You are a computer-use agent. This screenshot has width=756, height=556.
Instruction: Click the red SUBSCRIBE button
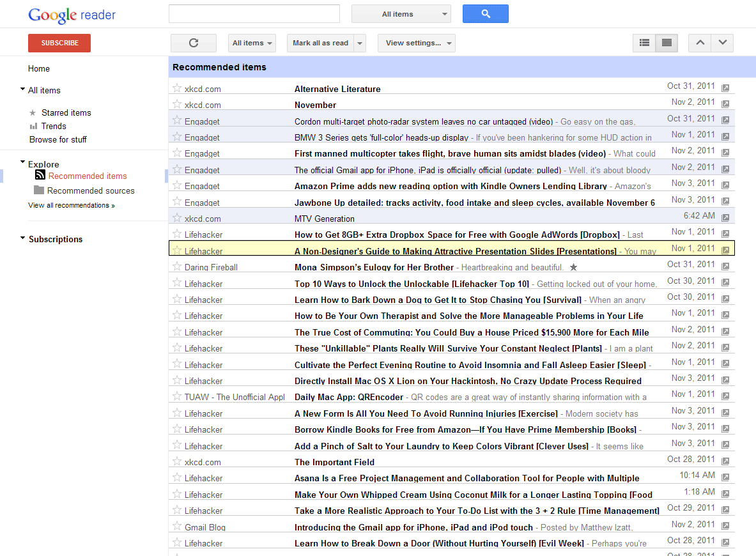[x=59, y=43]
